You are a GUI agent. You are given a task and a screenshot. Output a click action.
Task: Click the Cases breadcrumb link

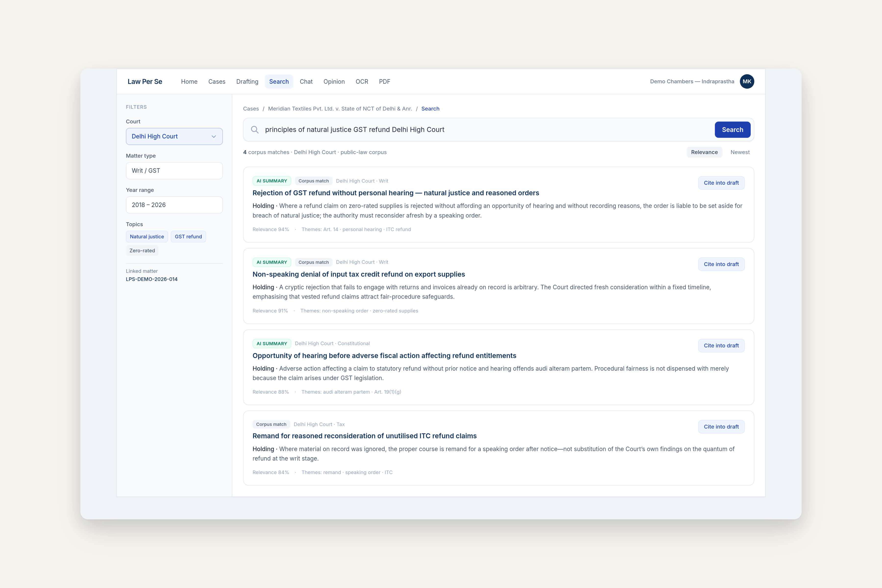[251, 109]
